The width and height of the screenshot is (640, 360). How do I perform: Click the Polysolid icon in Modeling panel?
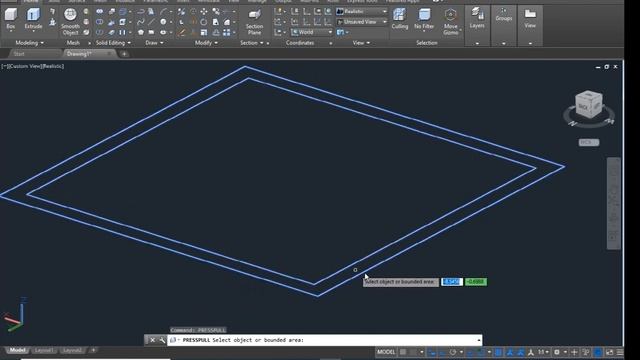(x=52, y=11)
